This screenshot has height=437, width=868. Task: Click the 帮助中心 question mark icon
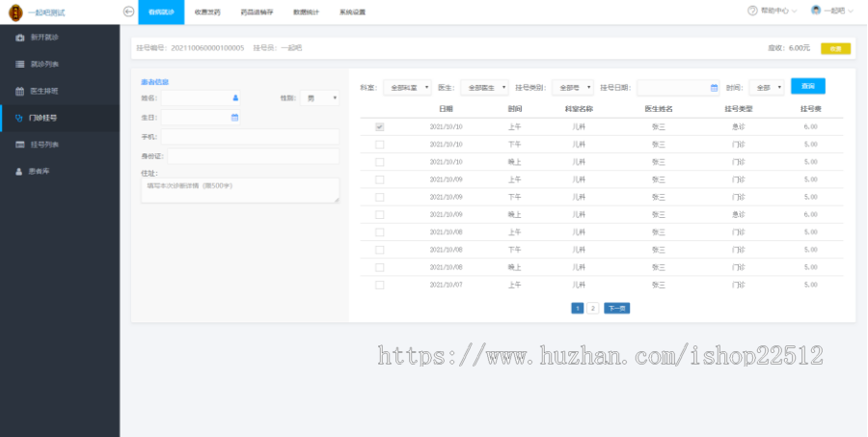pos(752,11)
